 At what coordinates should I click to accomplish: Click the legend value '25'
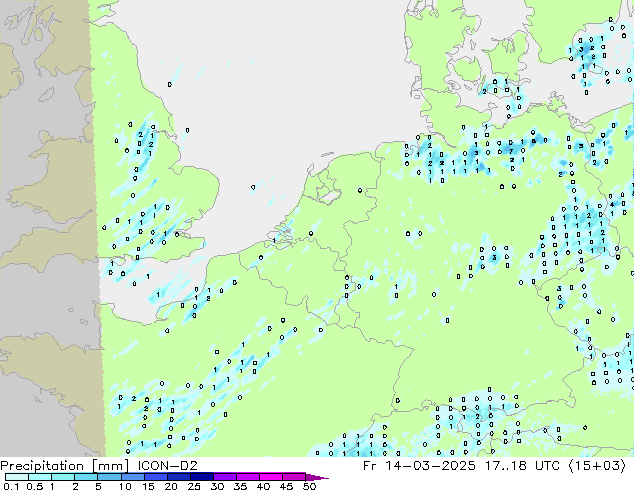[194, 486]
